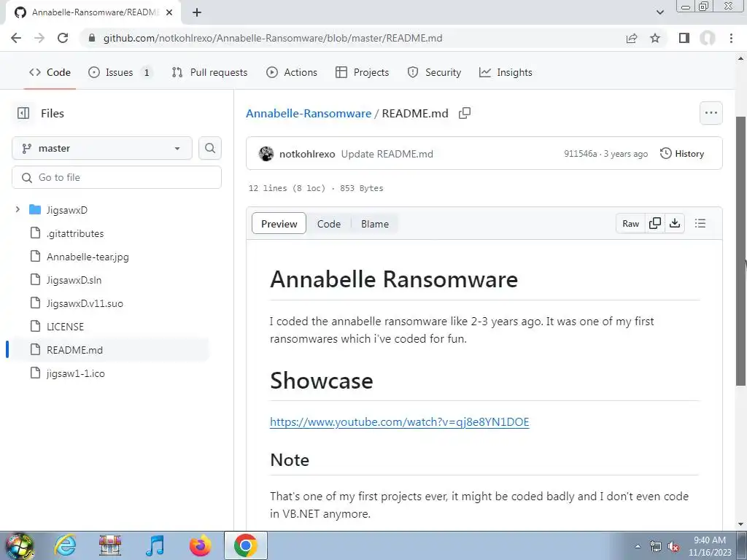The height and width of the screenshot is (560, 747).
Task: Click the Go to file input
Action: tap(117, 178)
